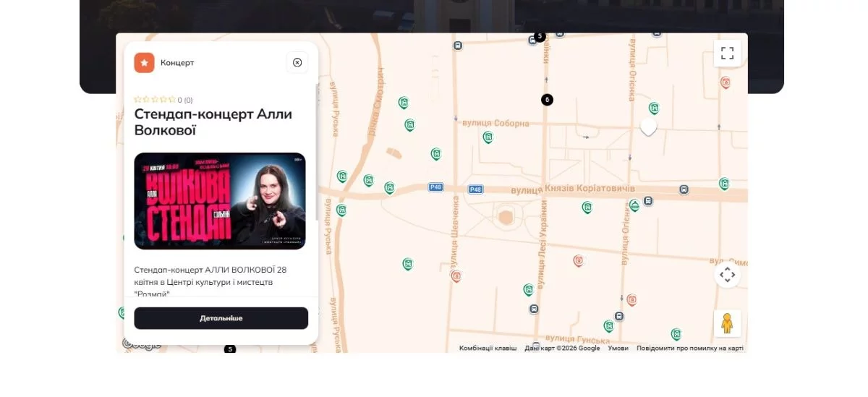This screenshot has height=397, width=868.
Task: Toggle fullscreen map view
Action: coord(727,54)
